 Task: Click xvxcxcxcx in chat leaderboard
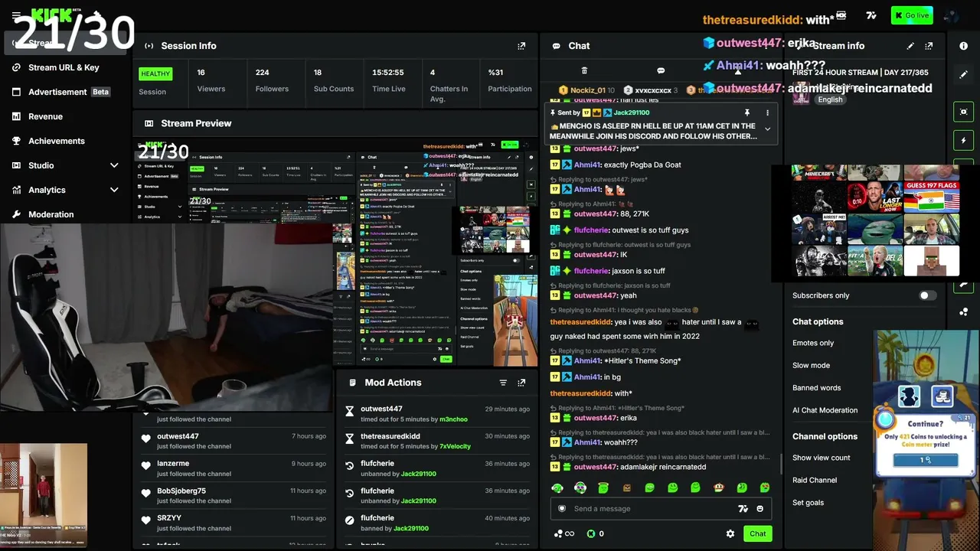point(652,90)
